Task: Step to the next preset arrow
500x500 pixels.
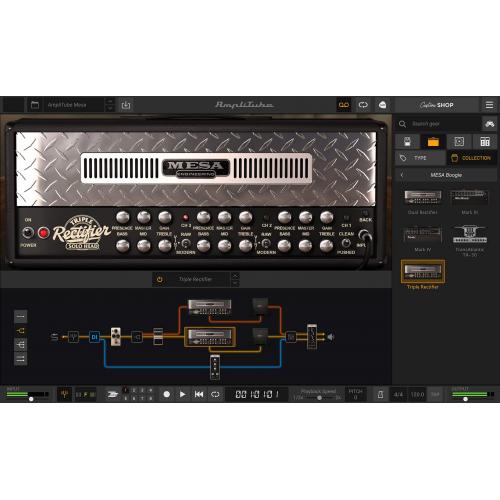Action: tap(110, 108)
